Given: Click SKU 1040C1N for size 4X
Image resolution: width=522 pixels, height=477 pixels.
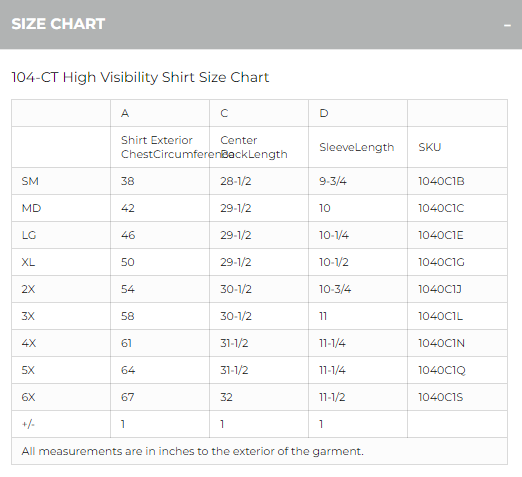Looking at the screenshot, I should (441, 343).
